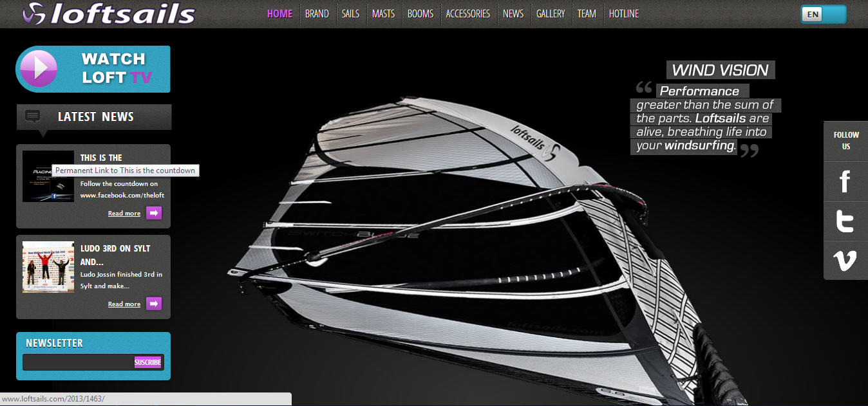
Task: Open the BOOMS menu
Action: click(x=420, y=14)
